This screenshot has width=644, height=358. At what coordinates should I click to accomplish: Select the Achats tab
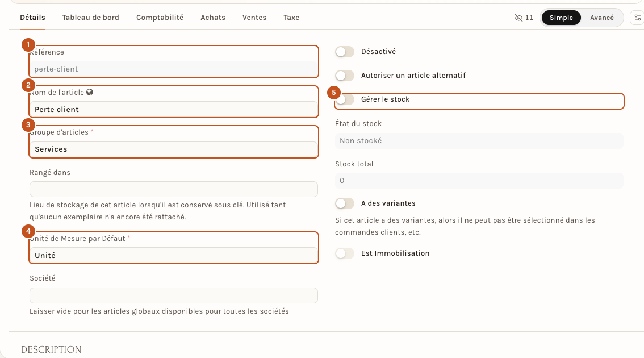pos(213,17)
